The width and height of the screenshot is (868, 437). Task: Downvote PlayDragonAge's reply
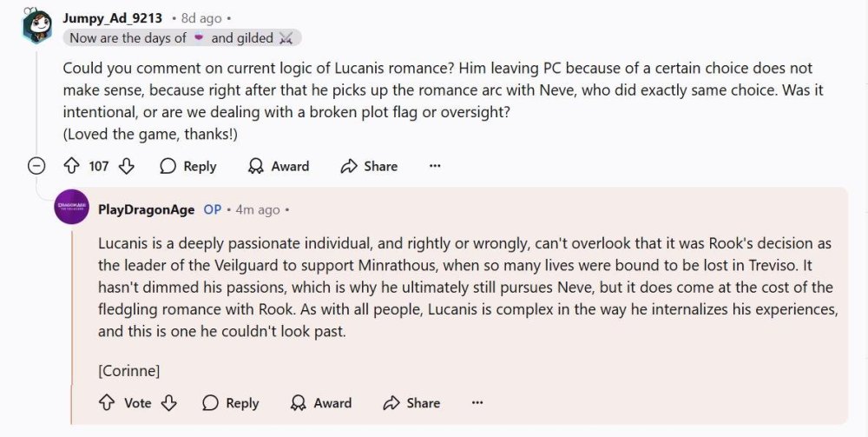(x=170, y=403)
